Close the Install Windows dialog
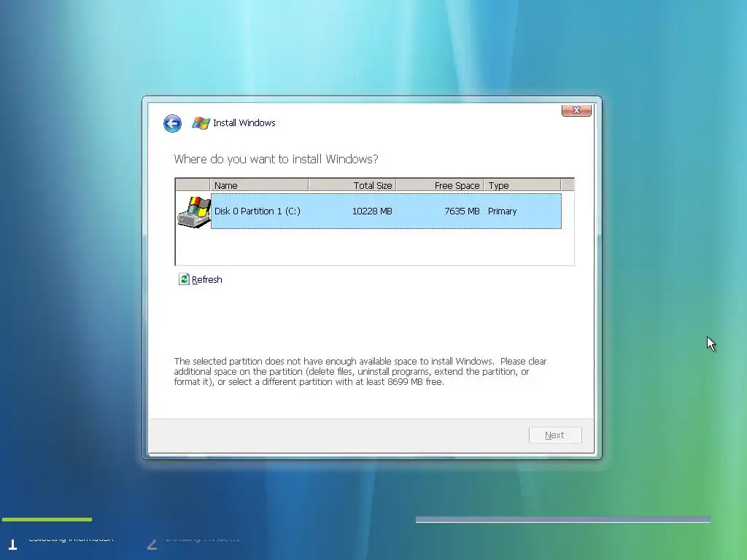This screenshot has height=560, width=747. point(576,110)
